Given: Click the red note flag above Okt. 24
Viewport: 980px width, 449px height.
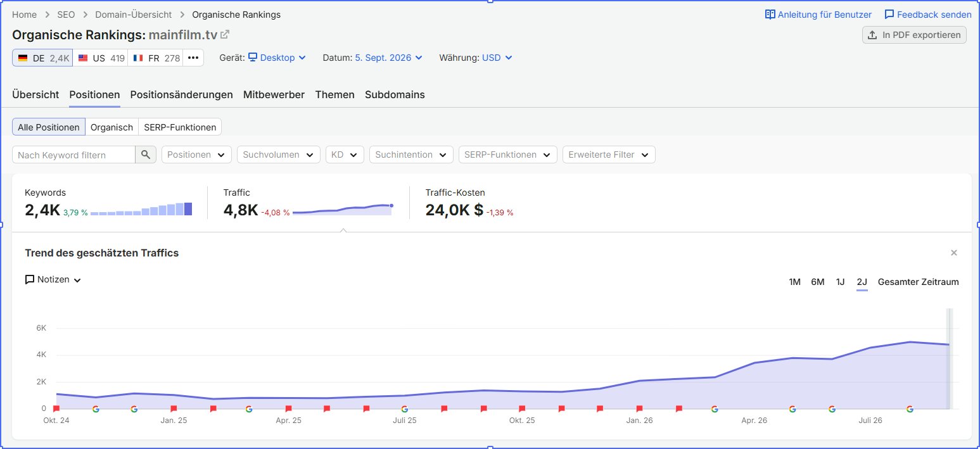Looking at the screenshot, I should (56, 409).
